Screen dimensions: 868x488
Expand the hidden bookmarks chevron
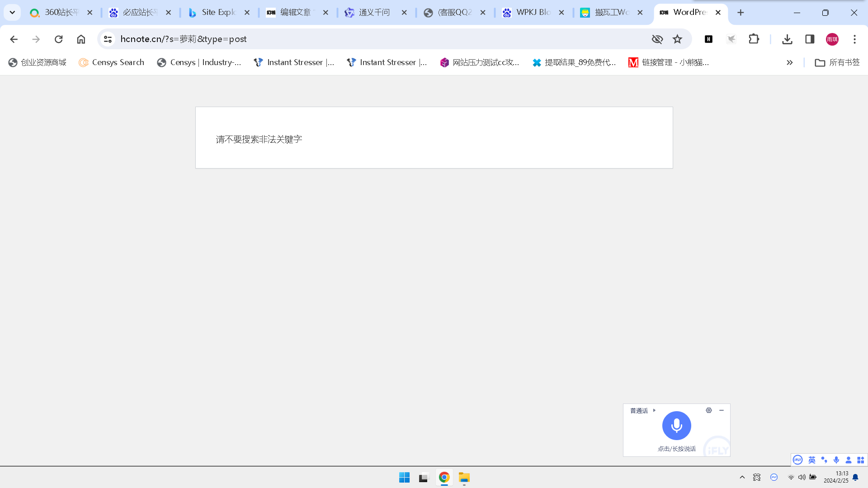point(790,63)
